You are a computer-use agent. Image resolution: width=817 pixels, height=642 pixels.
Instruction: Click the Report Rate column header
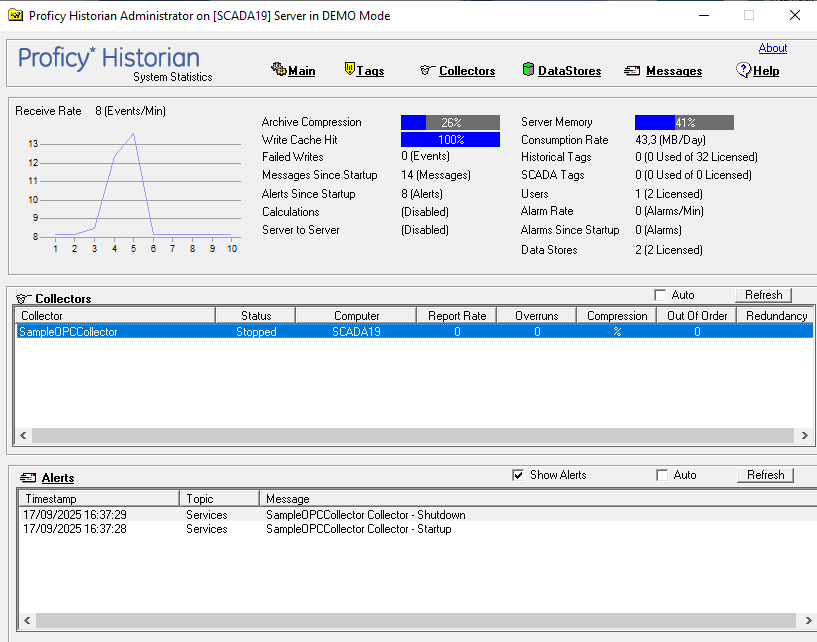pos(457,316)
